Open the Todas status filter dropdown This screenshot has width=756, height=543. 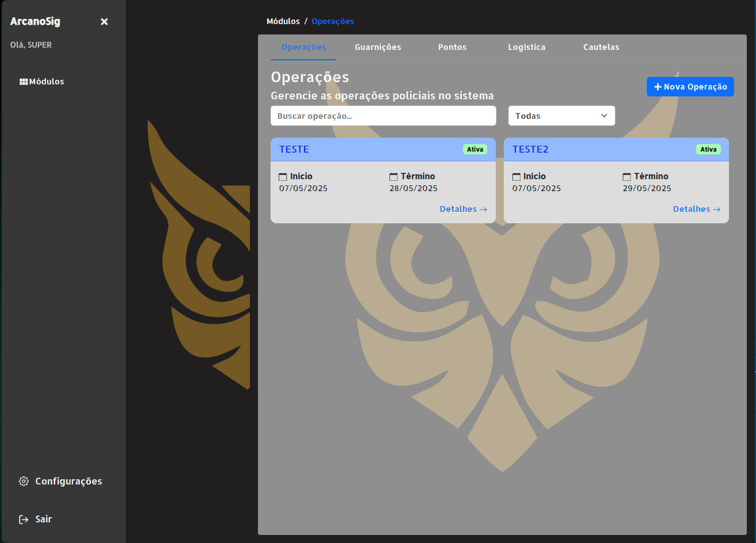pyautogui.click(x=561, y=116)
